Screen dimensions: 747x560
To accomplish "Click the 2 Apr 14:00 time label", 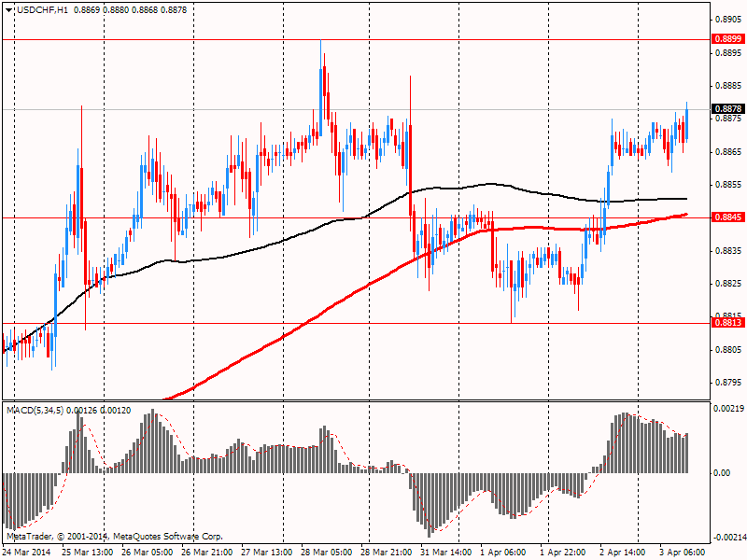I will point(623,553).
